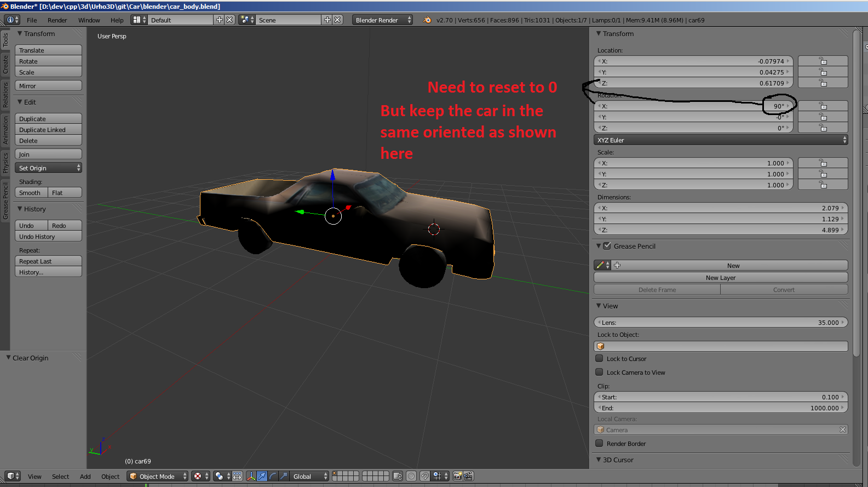Delete the current Scene
Image resolution: width=868 pixels, height=487 pixels.
[337, 20]
